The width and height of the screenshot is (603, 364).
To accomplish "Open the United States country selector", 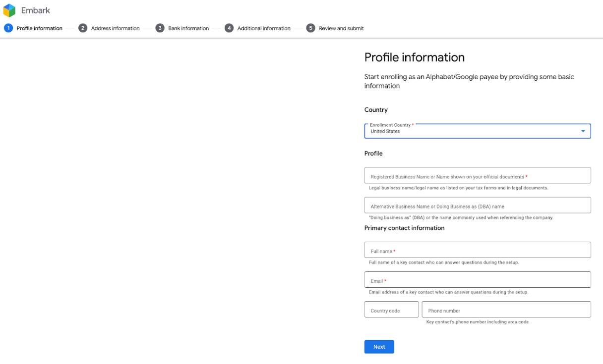I will tap(477, 131).
